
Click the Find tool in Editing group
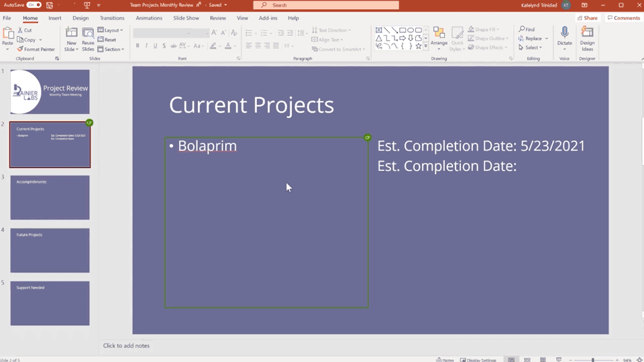click(x=527, y=29)
